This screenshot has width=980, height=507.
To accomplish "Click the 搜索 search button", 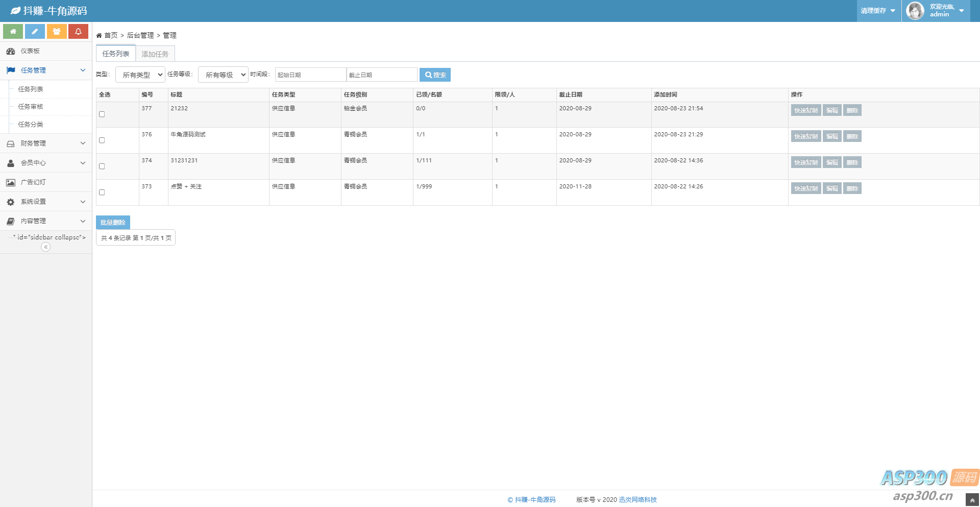I will point(435,75).
